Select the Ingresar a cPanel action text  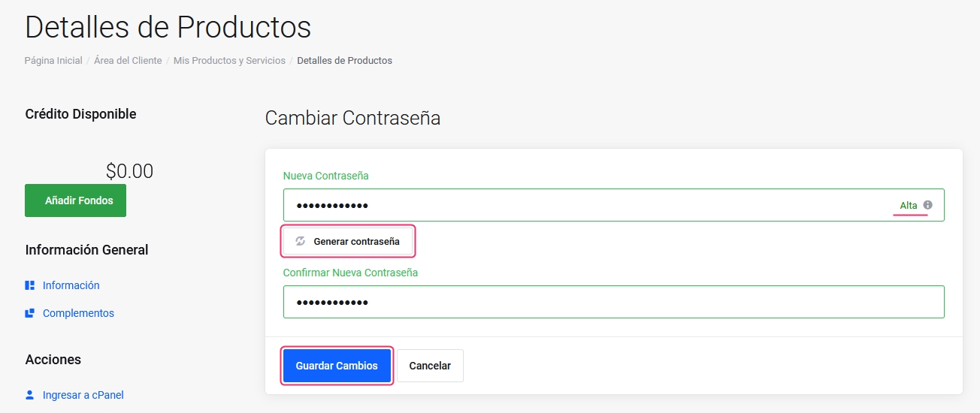click(83, 395)
